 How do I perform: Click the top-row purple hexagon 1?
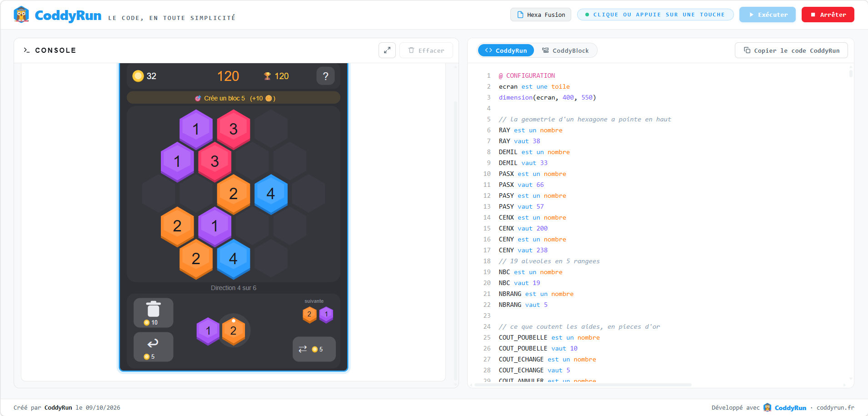(x=196, y=129)
